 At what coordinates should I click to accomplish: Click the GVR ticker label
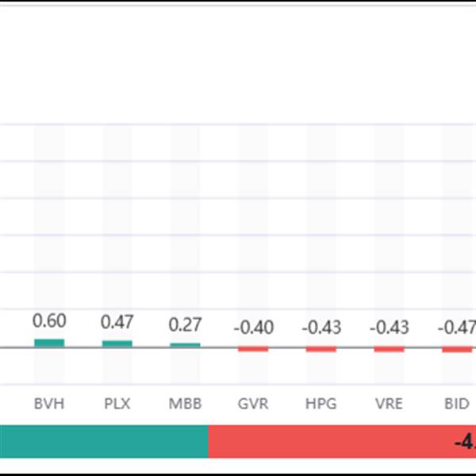253,404
